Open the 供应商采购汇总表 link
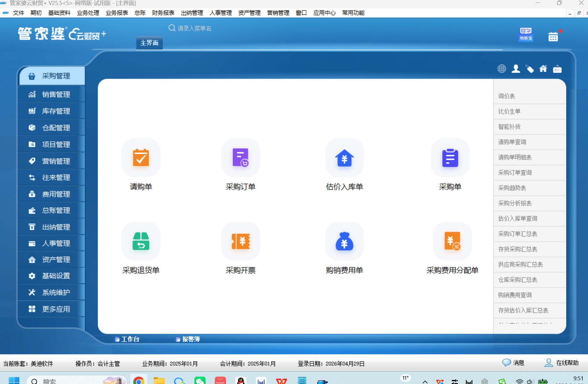The image size is (588, 384). [530, 264]
